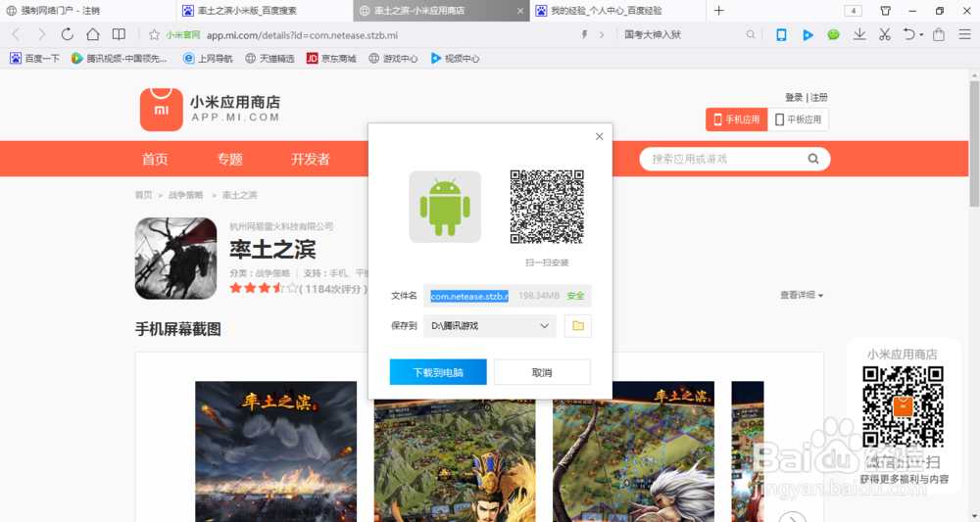The image size is (980, 522).
Task: Bookmark page with the star icon
Action: click(x=154, y=35)
